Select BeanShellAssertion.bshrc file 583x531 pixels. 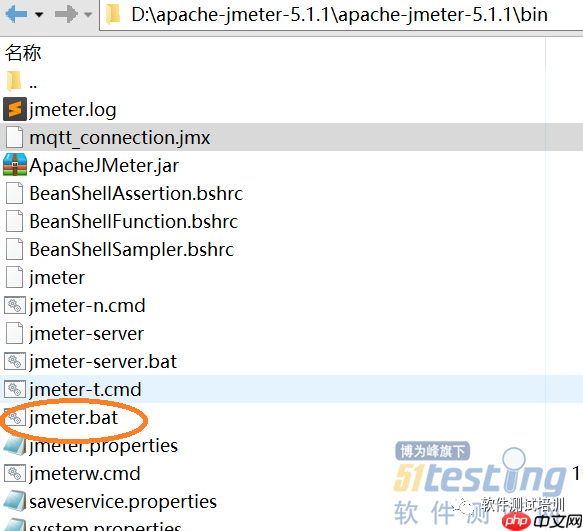136,193
